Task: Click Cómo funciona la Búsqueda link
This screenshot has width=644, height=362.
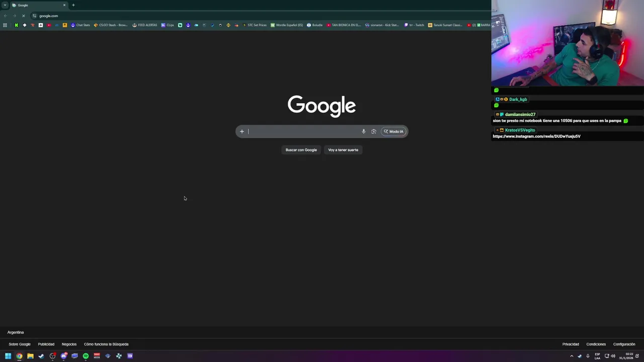Action: 106,344
